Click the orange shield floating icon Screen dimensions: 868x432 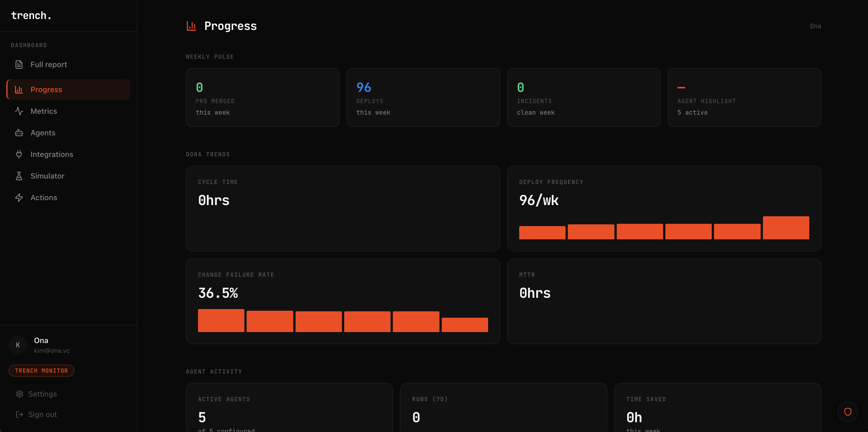point(848,412)
